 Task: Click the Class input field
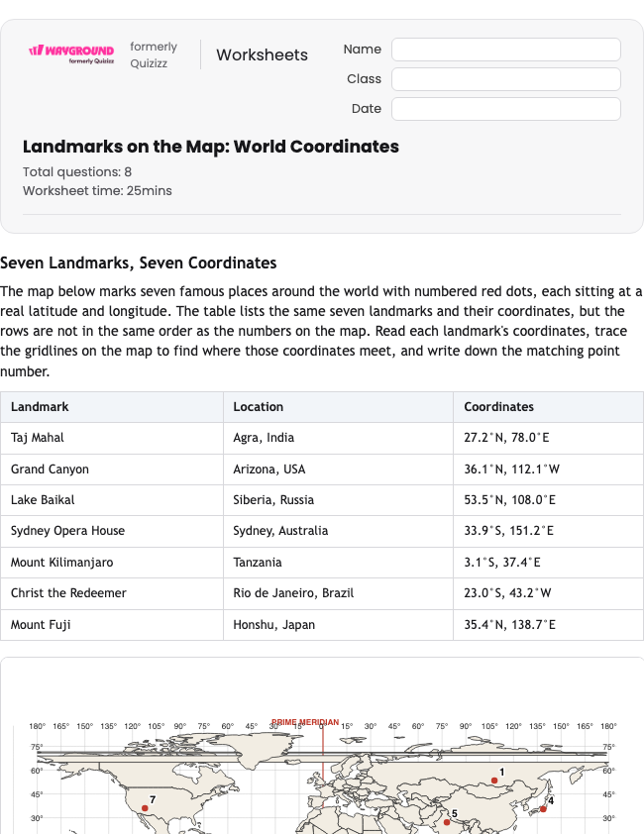coord(506,79)
